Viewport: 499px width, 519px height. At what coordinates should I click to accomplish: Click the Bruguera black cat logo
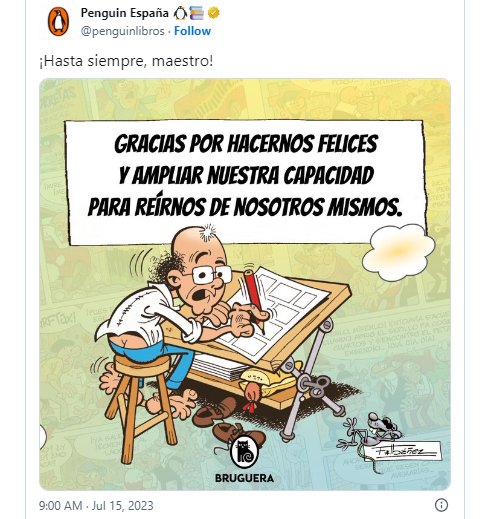pyautogui.click(x=244, y=453)
